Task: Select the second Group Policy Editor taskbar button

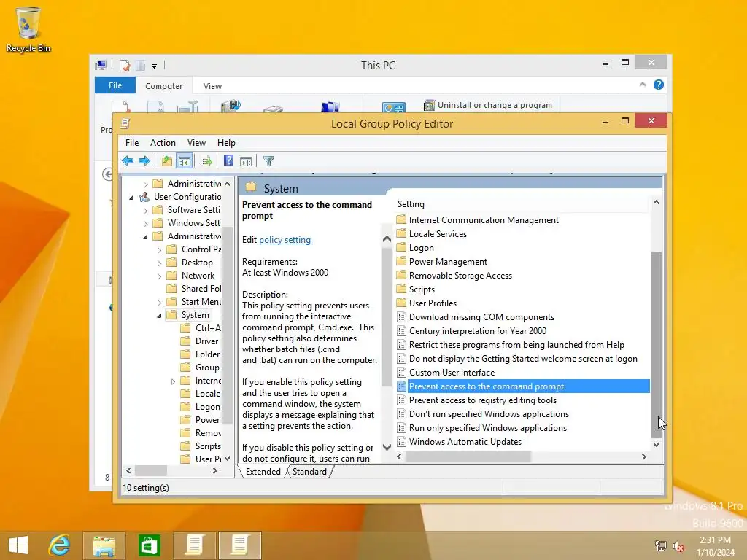Action: tap(239, 545)
